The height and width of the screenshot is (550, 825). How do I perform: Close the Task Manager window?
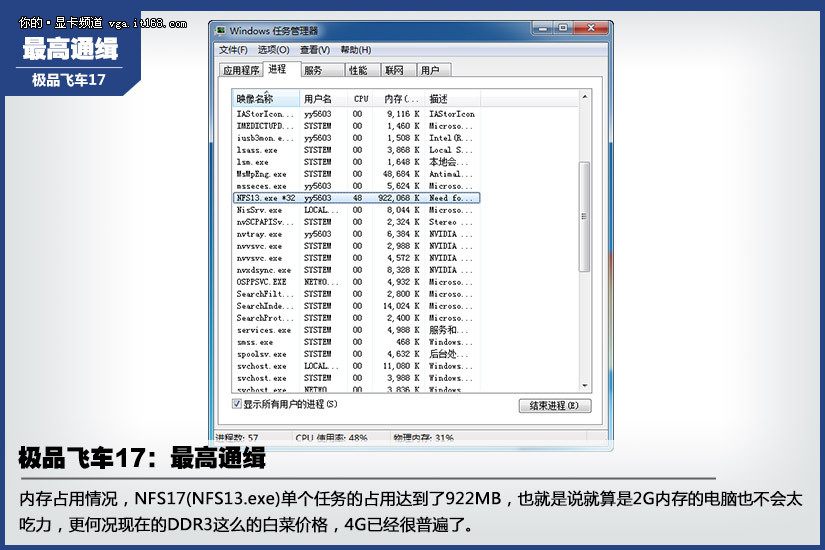[x=591, y=28]
